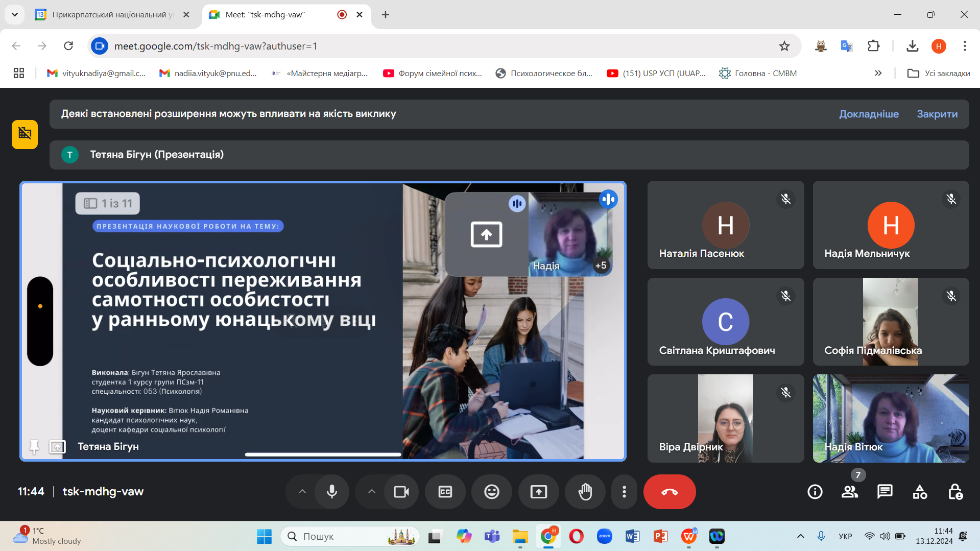Open the activities shapes icon

[x=920, y=492]
